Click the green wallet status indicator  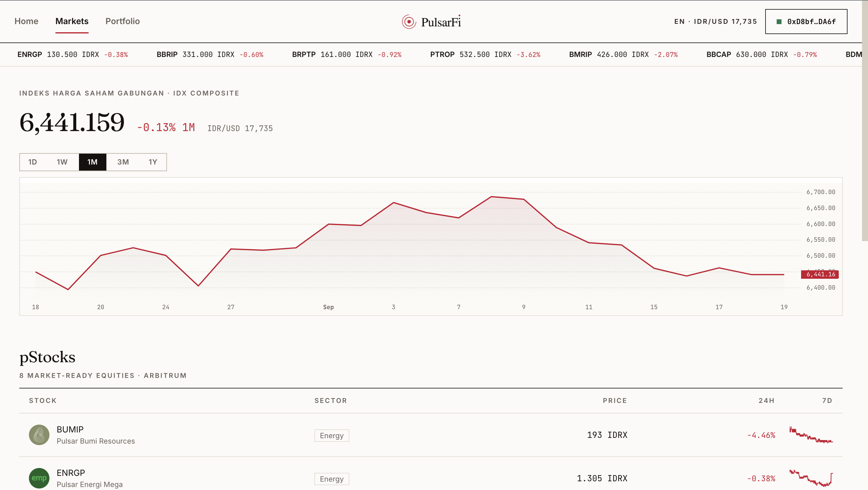click(779, 22)
